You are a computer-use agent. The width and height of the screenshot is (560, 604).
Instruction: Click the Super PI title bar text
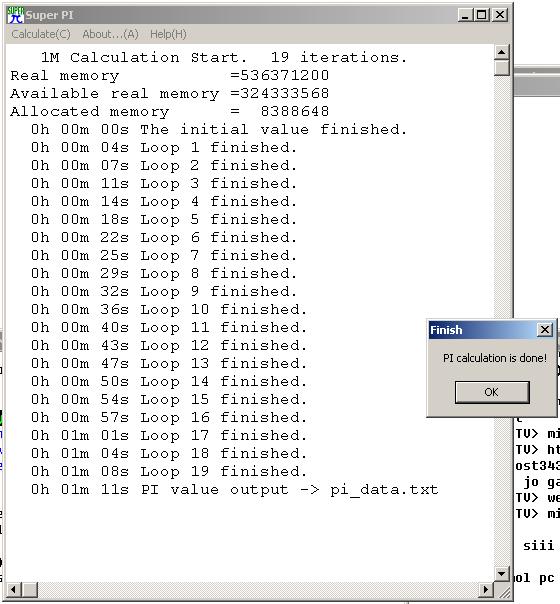click(49, 15)
